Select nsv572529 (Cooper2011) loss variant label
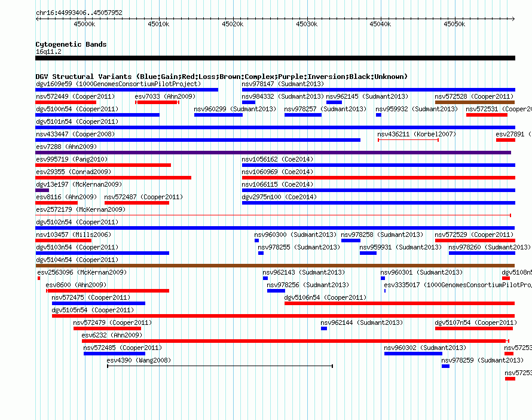Screen dimensions: 532x420 [x=474, y=235]
